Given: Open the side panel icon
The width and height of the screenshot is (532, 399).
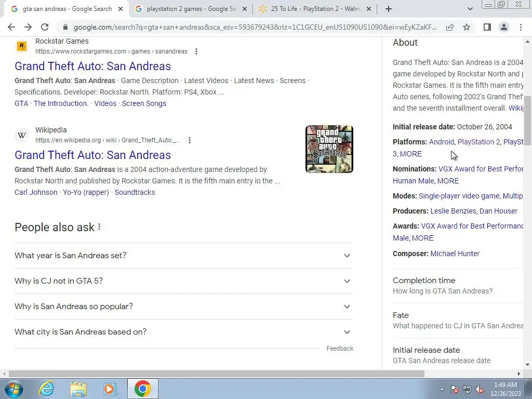Looking at the screenshot, I should 487,27.
